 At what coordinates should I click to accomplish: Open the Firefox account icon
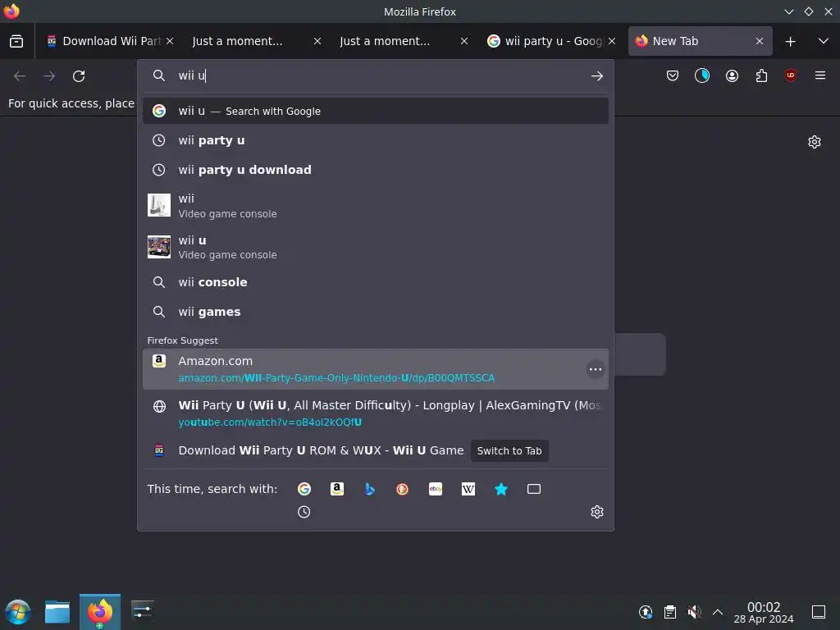732,76
